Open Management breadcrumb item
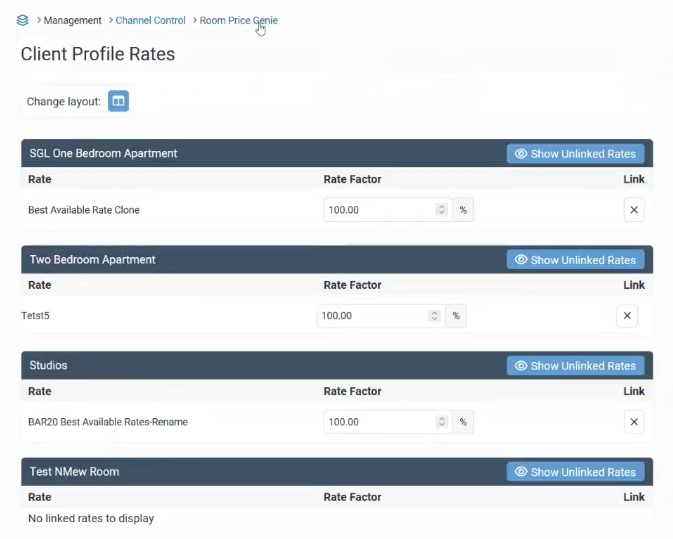Image resolution: width=673 pixels, height=539 pixels. [x=73, y=20]
